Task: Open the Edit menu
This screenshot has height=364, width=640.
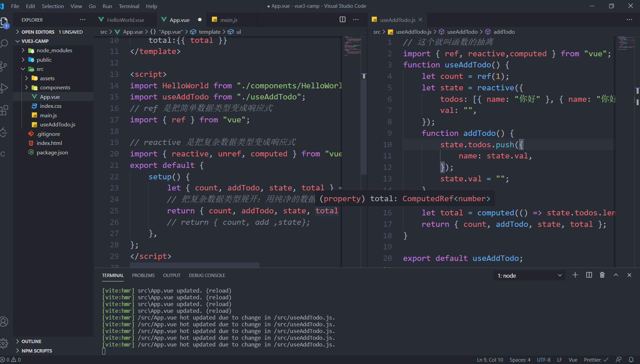Action: (30, 6)
